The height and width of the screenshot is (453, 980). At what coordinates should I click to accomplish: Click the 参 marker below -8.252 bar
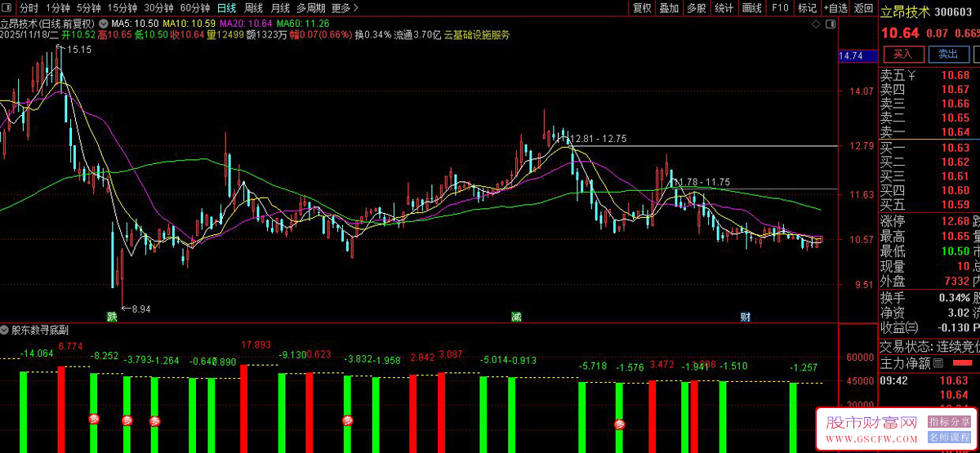point(94,419)
